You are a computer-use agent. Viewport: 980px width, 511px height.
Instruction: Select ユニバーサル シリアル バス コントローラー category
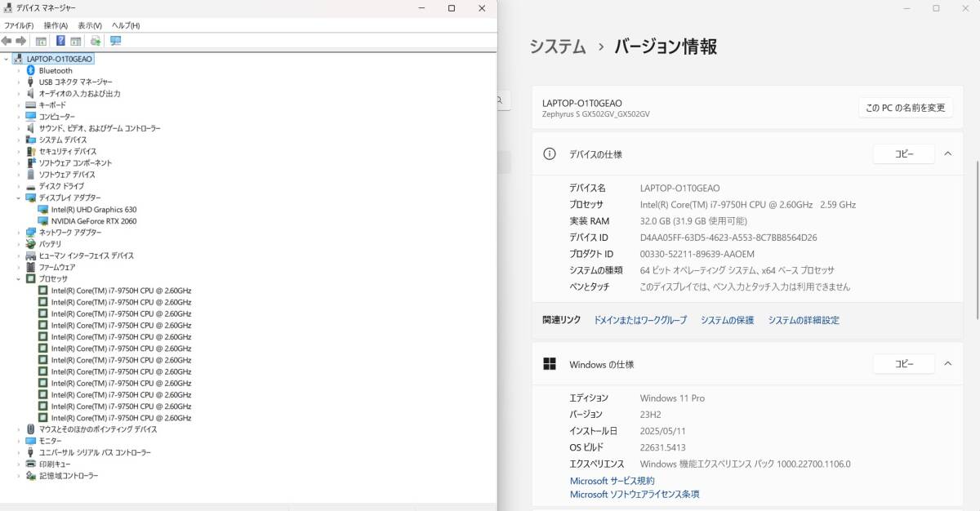pyautogui.click(x=95, y=452)
